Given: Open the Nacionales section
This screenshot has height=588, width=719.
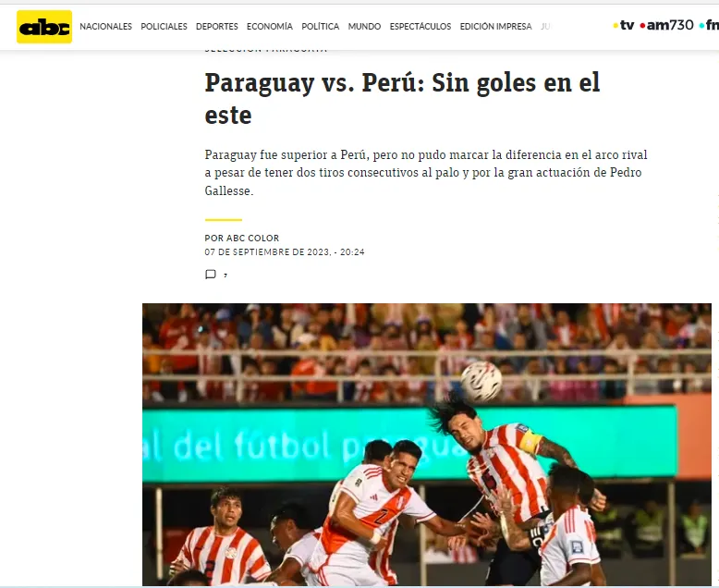Looking at the screenshot, I should [x=106, y=27].
